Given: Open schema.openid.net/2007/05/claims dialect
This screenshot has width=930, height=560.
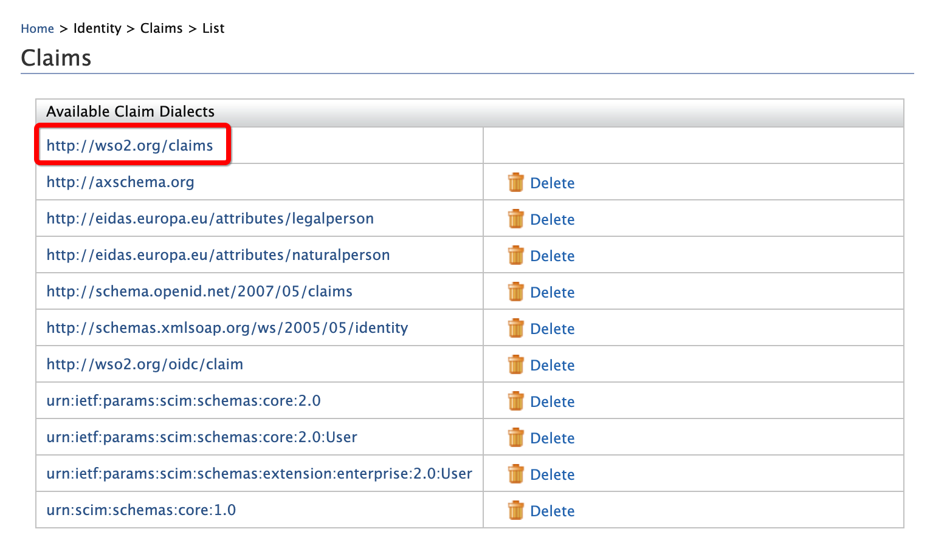Looking at the screenshot, I should tap(199, 292).
